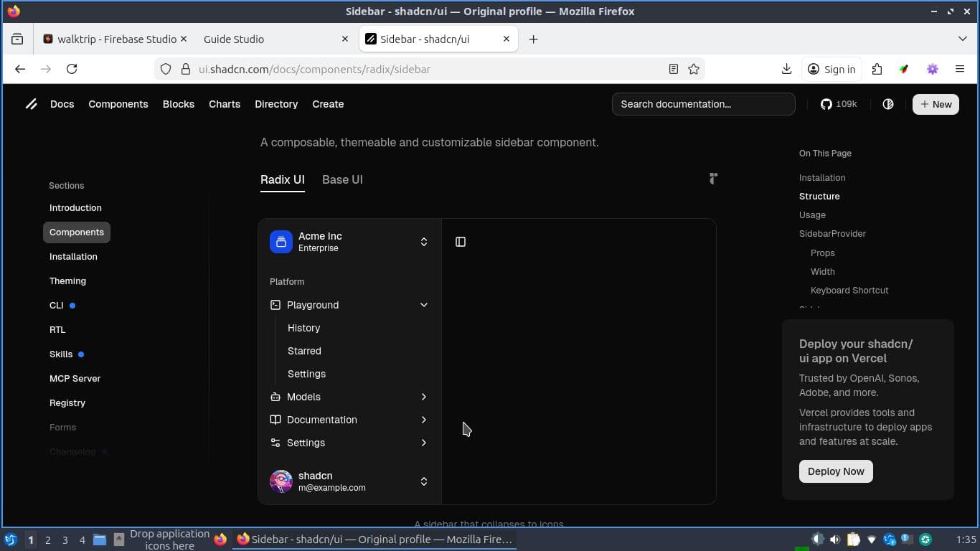Image resolution: width=980 pixels, height=551 pixels.
Task: Open Theming in the Sections list
Action: click(67, 281)
